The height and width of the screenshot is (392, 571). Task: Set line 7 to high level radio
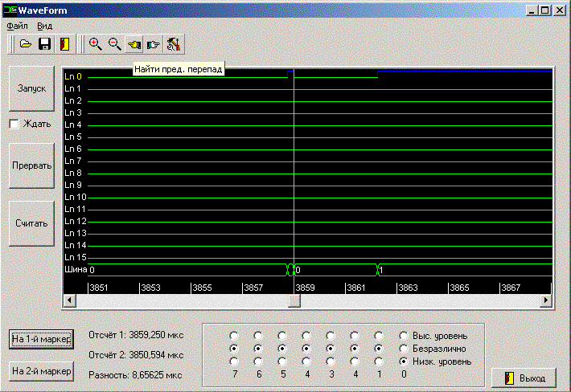pos(234,336)
